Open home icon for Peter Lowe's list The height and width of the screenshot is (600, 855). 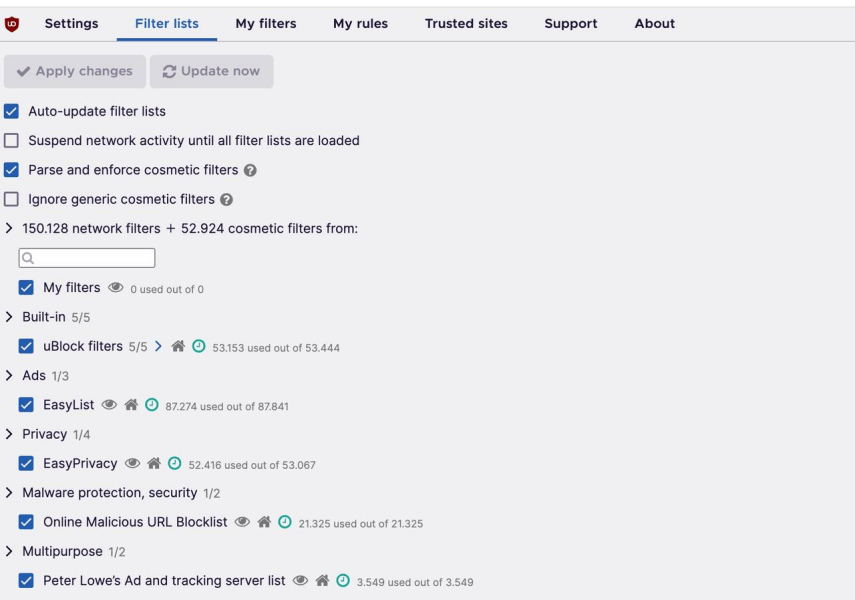pos(322,580)
